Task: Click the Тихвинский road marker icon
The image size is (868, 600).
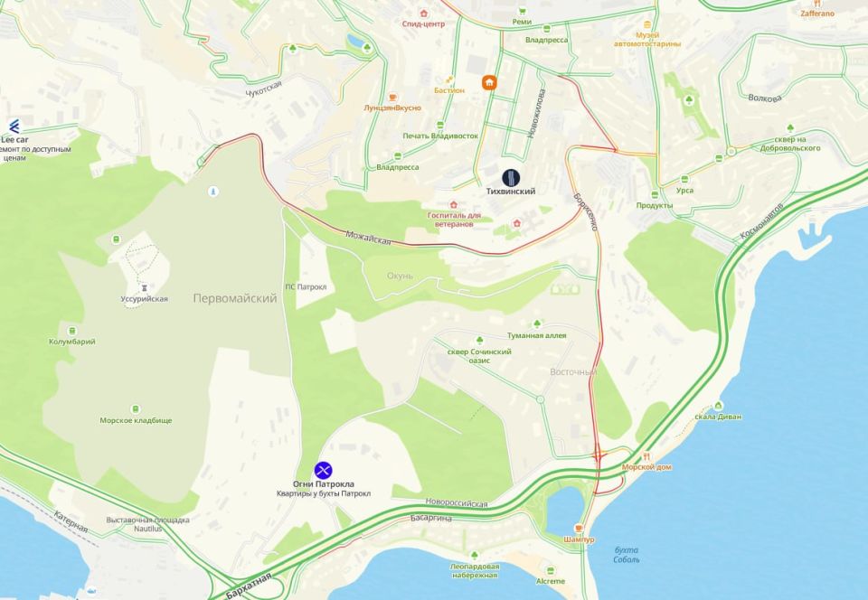Action: 511,177
